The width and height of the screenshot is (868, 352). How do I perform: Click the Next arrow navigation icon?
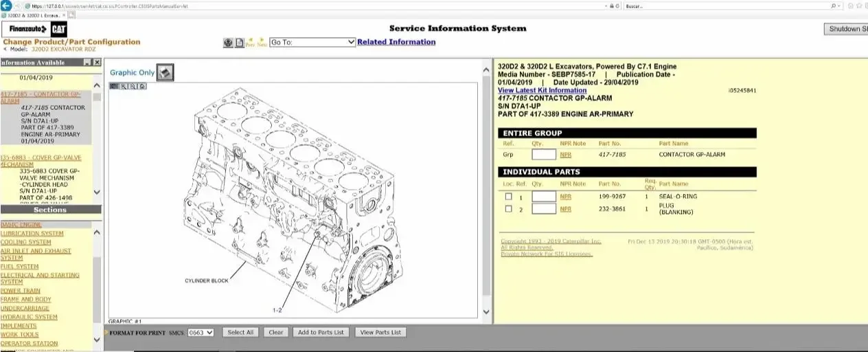(x=262, y=43)
